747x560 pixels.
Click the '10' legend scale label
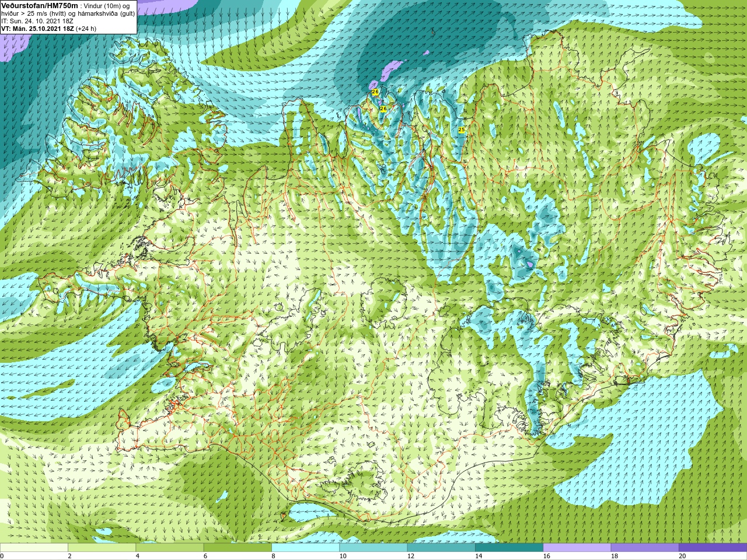click(343, 556)
